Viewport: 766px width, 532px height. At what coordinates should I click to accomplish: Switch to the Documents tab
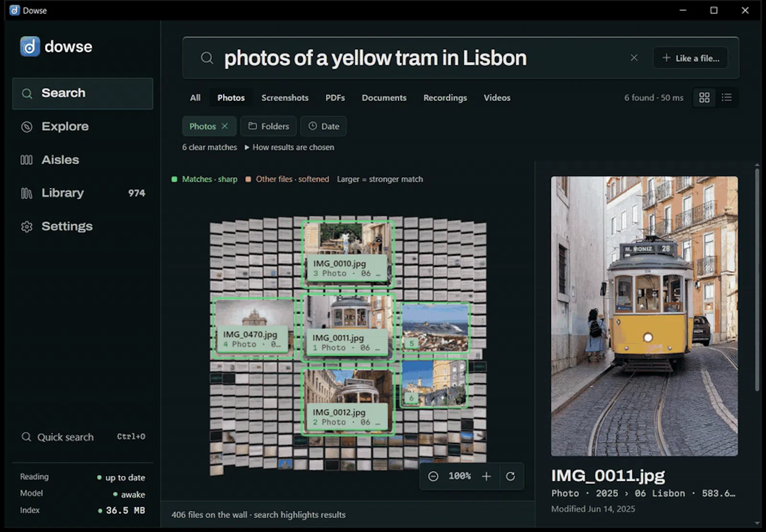coord(384,98)
